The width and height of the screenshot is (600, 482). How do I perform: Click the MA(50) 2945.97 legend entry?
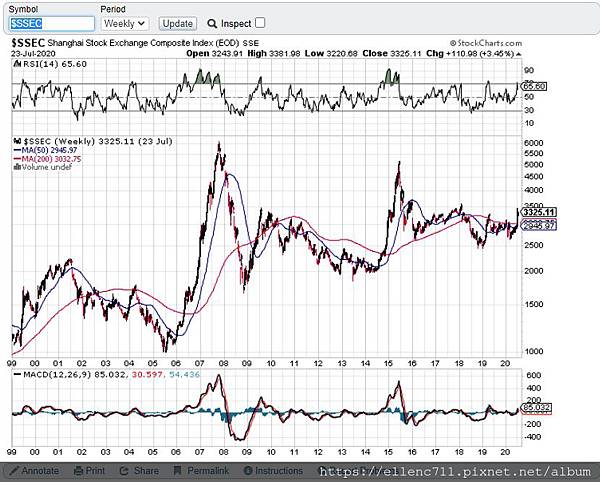coord(45,150)
